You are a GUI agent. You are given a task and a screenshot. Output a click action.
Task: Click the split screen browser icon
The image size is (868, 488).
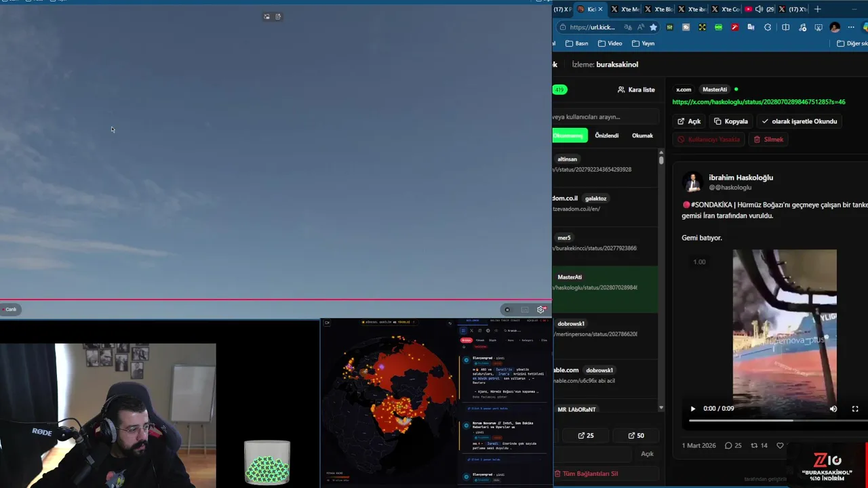click(785, 27)
